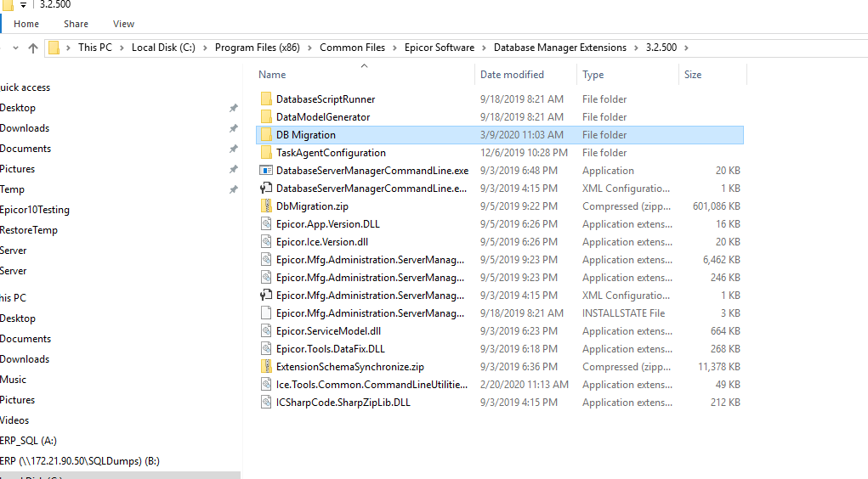Open the Share ribbon tab
The width and height of the screenshot is (868, 479).
click(76, 24)
